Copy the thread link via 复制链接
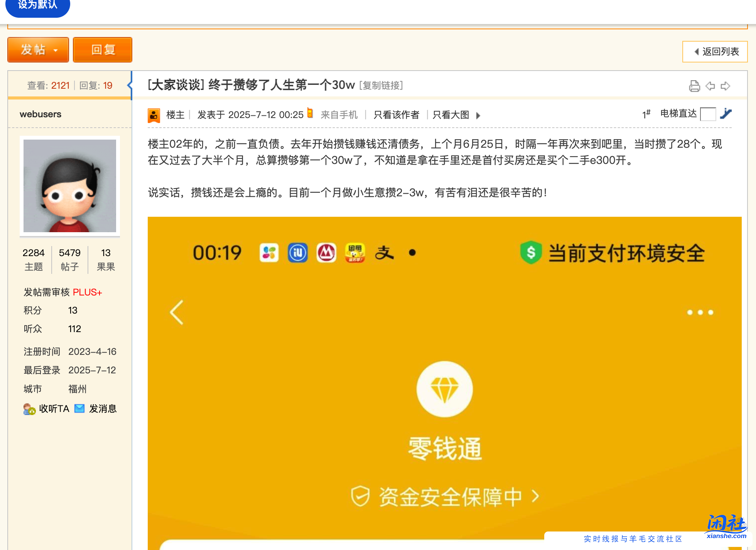 point(380,86)
